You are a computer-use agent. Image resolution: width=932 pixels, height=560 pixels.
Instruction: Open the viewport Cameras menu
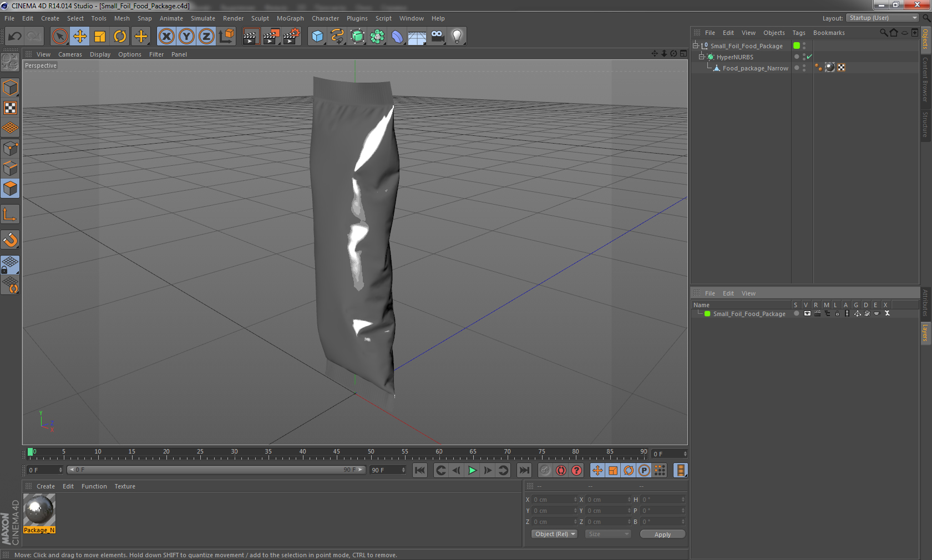(x=70, y=54)
